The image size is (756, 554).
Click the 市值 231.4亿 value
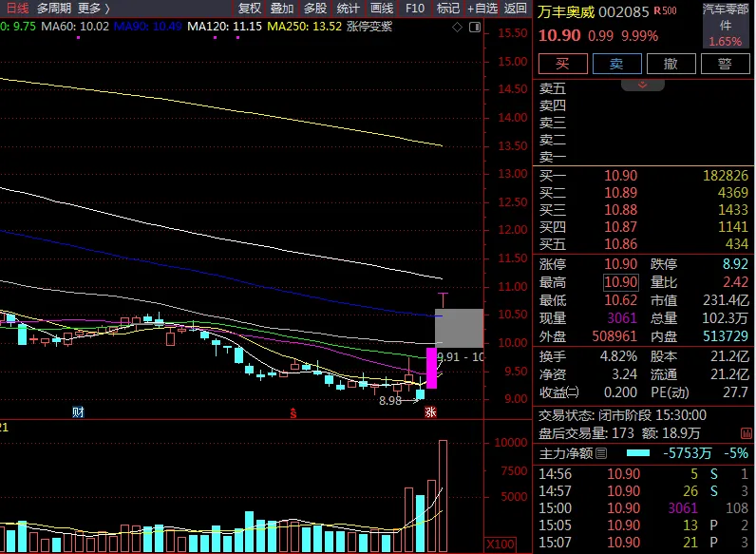point(727,300)
